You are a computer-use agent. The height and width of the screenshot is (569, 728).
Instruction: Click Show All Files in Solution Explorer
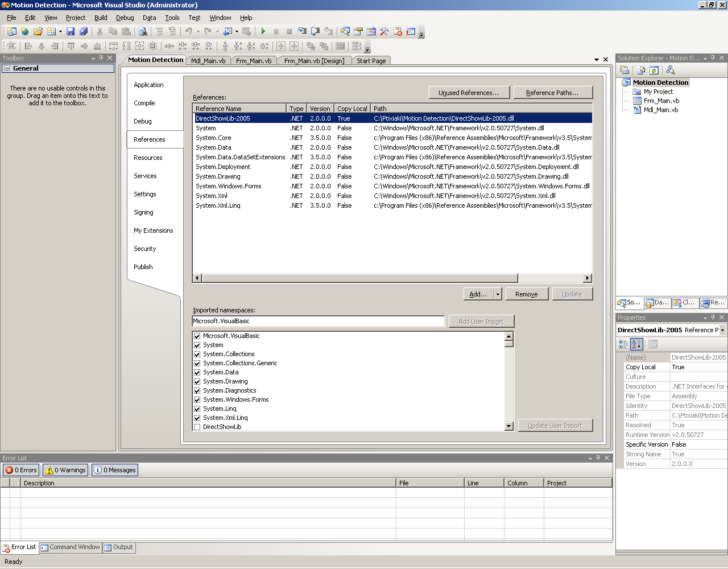point(641,70)
